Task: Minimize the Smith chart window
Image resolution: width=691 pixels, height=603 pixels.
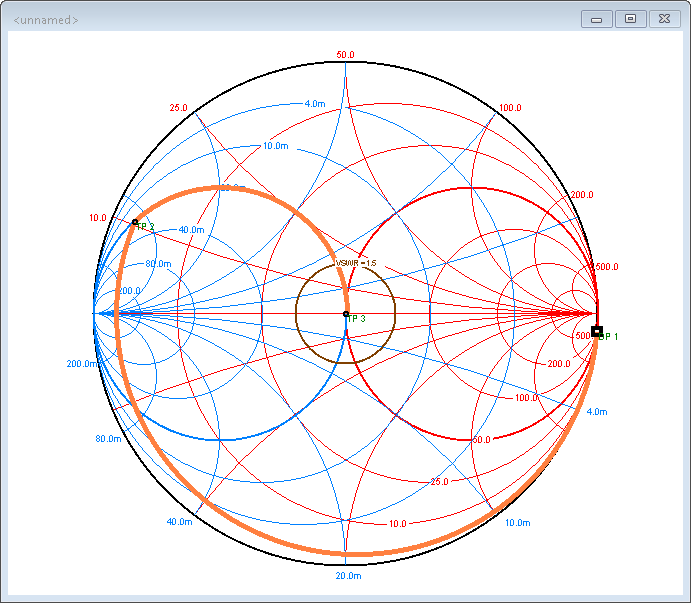Action: [x=598, y=19]
